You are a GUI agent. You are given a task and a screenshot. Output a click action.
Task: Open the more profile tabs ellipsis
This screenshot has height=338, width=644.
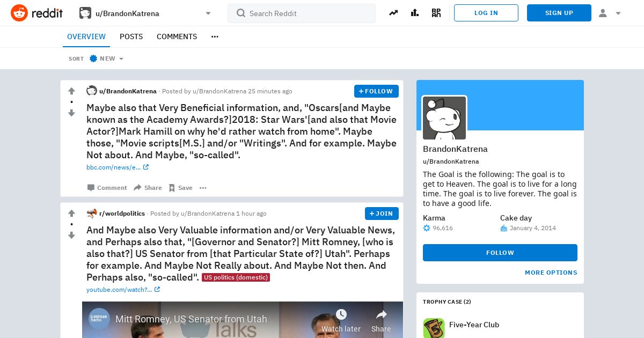[x=215, y=36]
